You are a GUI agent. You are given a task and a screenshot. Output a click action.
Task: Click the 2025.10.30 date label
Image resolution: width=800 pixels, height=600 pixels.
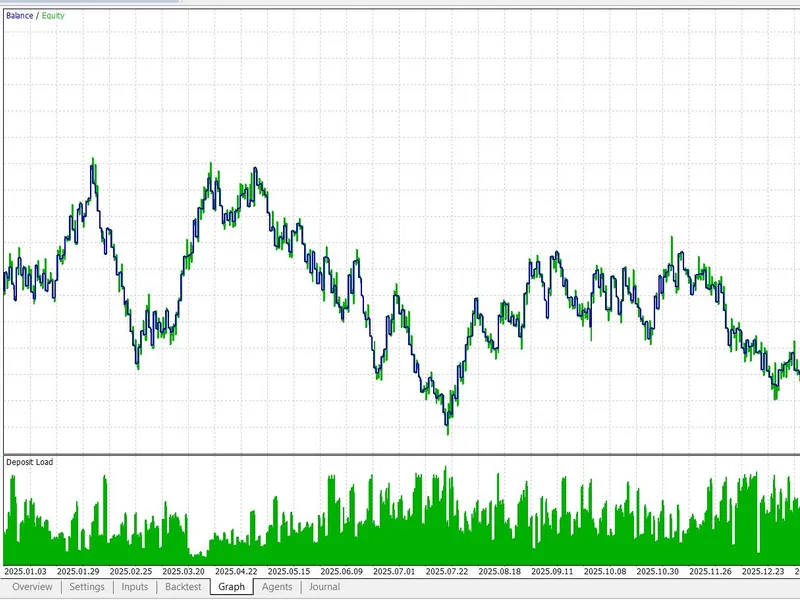658,571
